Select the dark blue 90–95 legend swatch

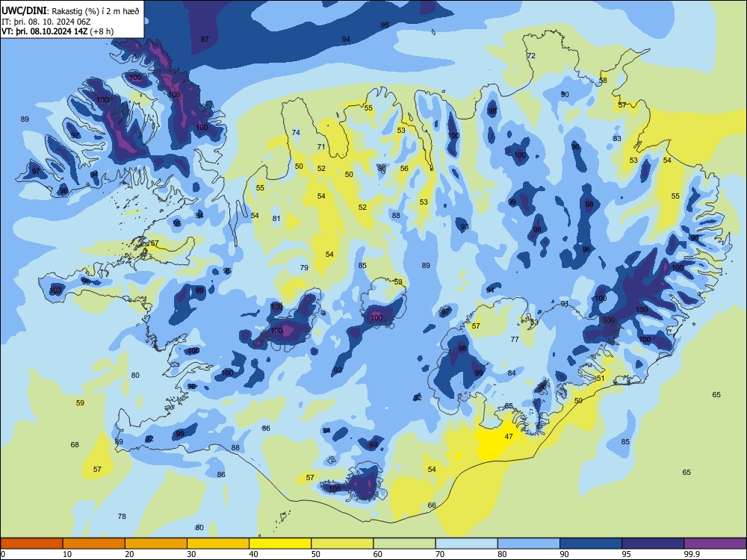tap(591, 544)
